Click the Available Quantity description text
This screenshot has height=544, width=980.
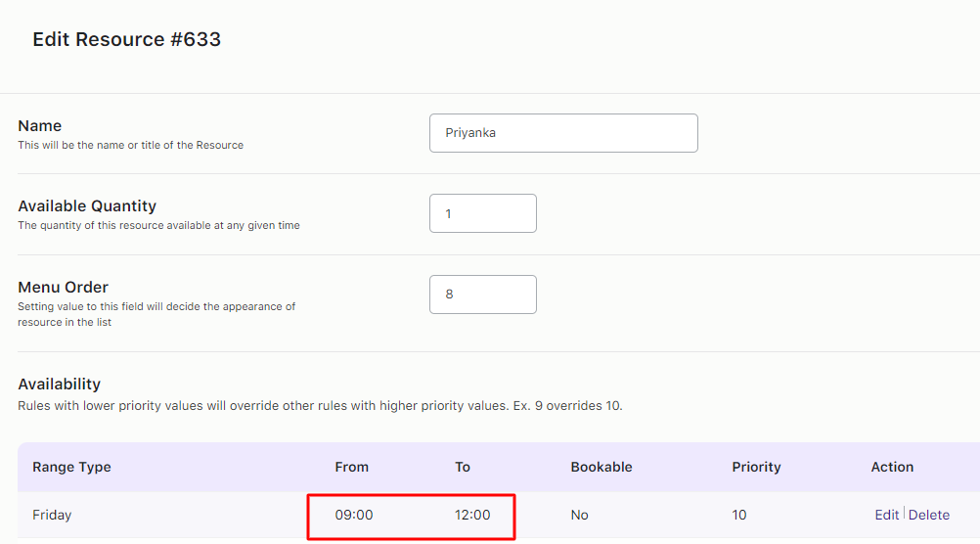(158, 225)
